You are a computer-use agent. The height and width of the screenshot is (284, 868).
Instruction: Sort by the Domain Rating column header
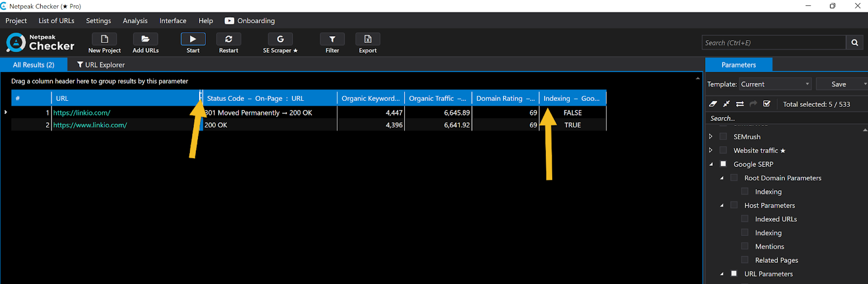[505, 98]
